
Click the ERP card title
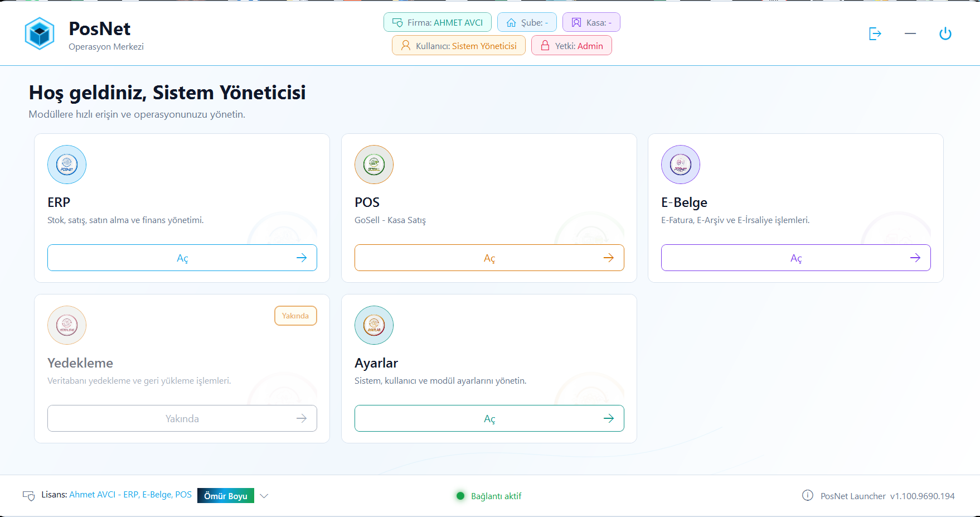59,202
